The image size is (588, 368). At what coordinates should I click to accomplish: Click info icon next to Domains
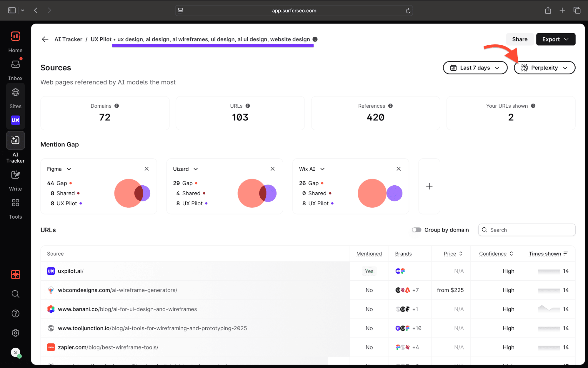pos(117,106)
